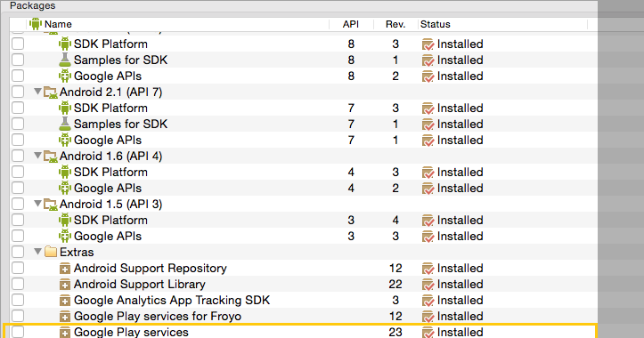The width and height of the screenshot is (644, 338).
Task: Click the installed status icon of Google Analytics SDK
Action: tap(428, 301)
